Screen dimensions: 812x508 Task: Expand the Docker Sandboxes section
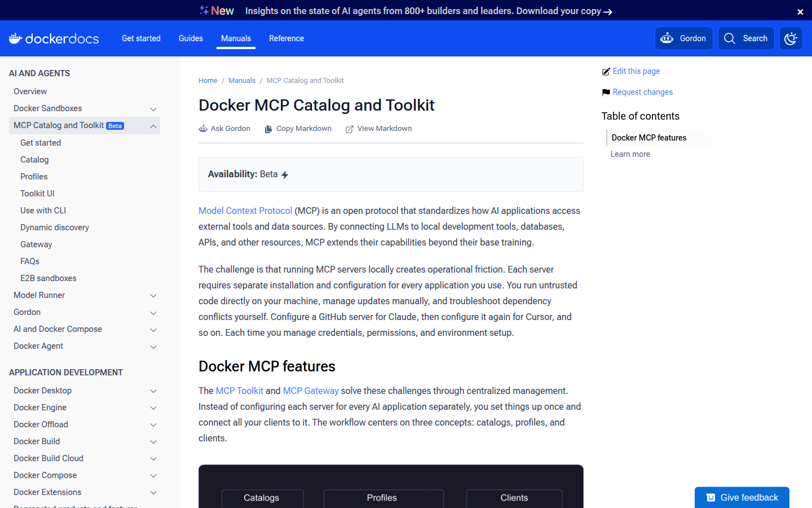(x=153, y=109)
